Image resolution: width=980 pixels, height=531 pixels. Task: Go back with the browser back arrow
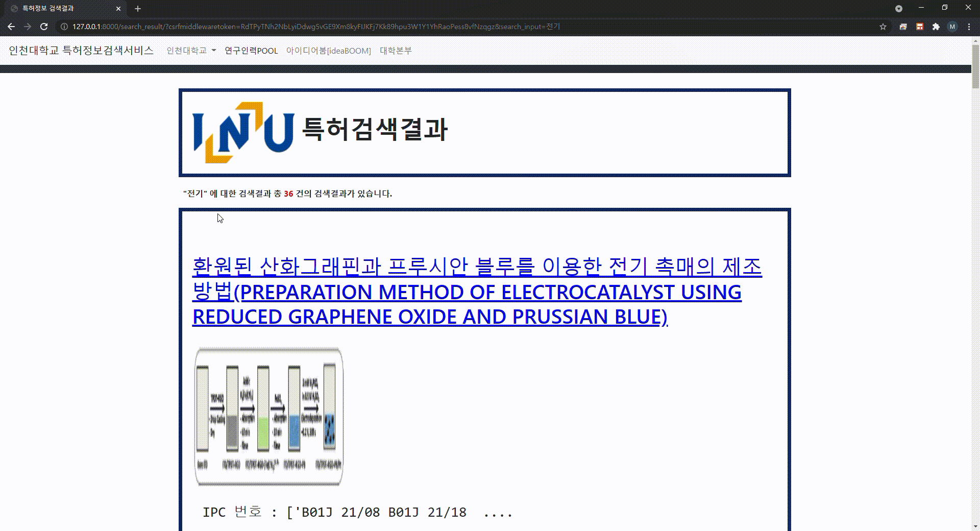[11, 27]
